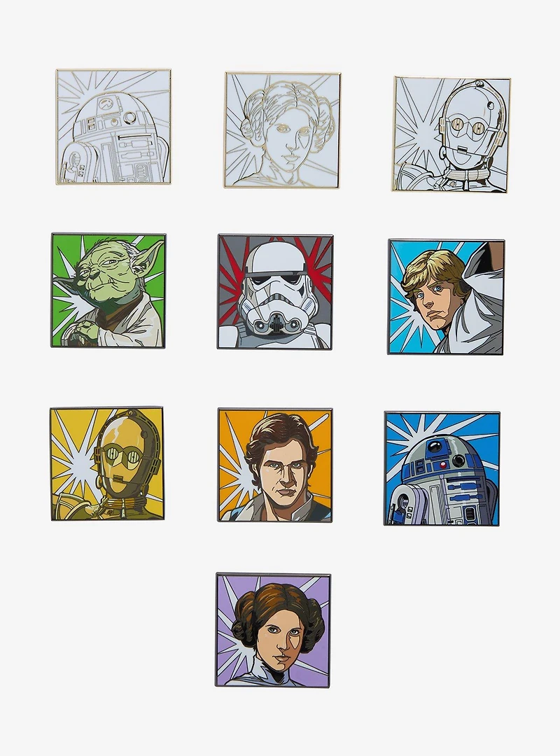Open the brown-haired man pin on orange background
This screenshot has width=560, height=756.
[275, 465]
